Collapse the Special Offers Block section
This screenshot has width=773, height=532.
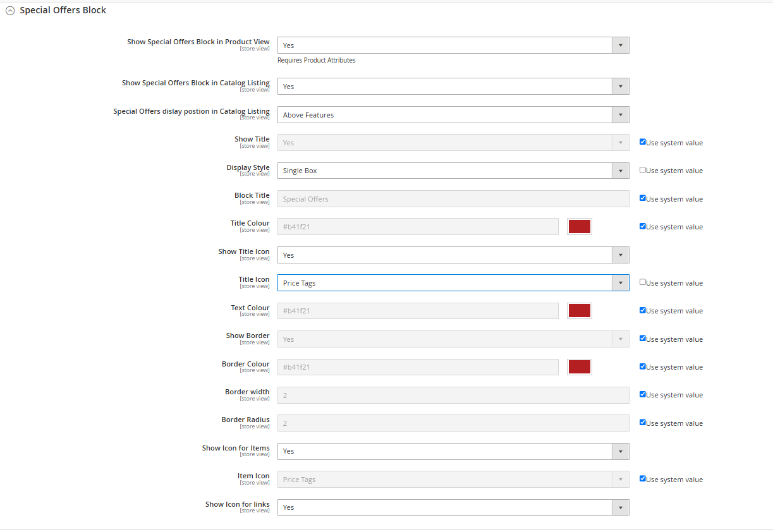[x=10, y=11]
